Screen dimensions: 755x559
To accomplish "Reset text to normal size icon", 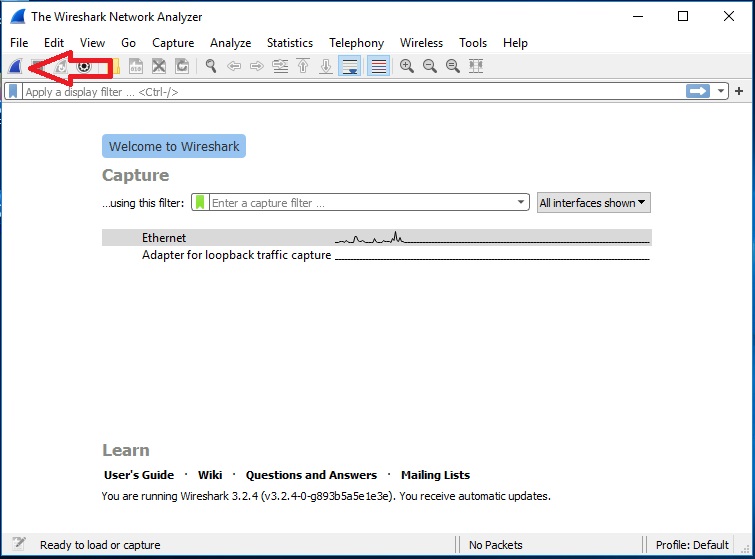I will 453,66.
